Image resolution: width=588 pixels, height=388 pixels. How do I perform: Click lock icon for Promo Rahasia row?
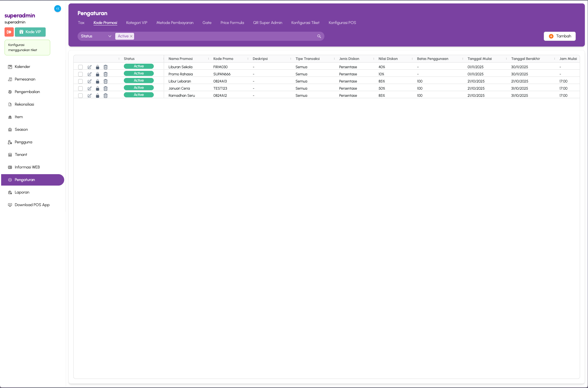(98, 74)
